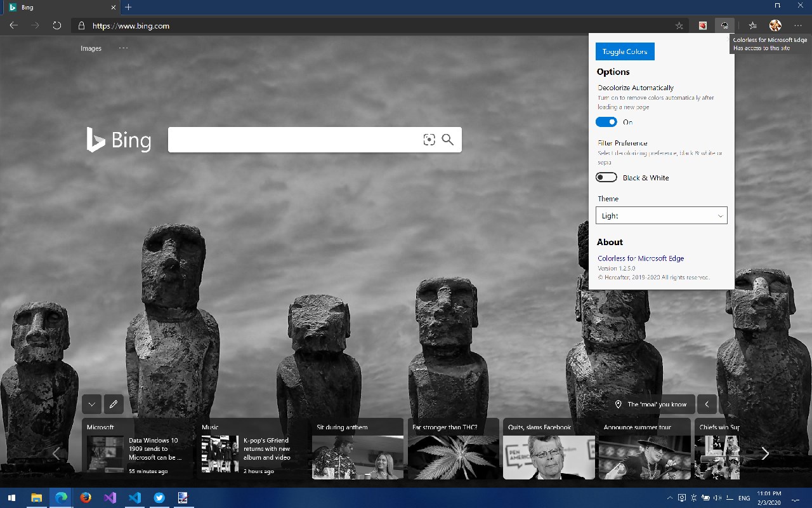Screen dimensions: 812x508
Task: Launch File Explorer from taskbar
Action: (36, 498)
